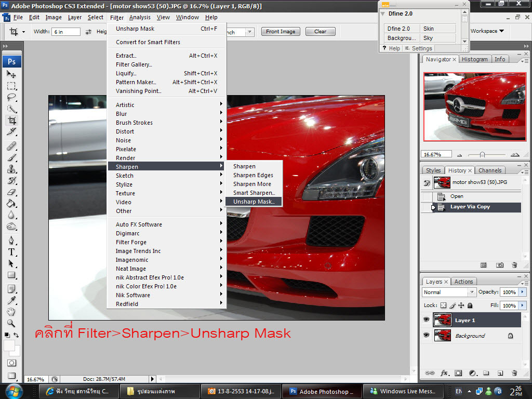
Task: Switch to the Channels tab
Action: tap(490, 170)
